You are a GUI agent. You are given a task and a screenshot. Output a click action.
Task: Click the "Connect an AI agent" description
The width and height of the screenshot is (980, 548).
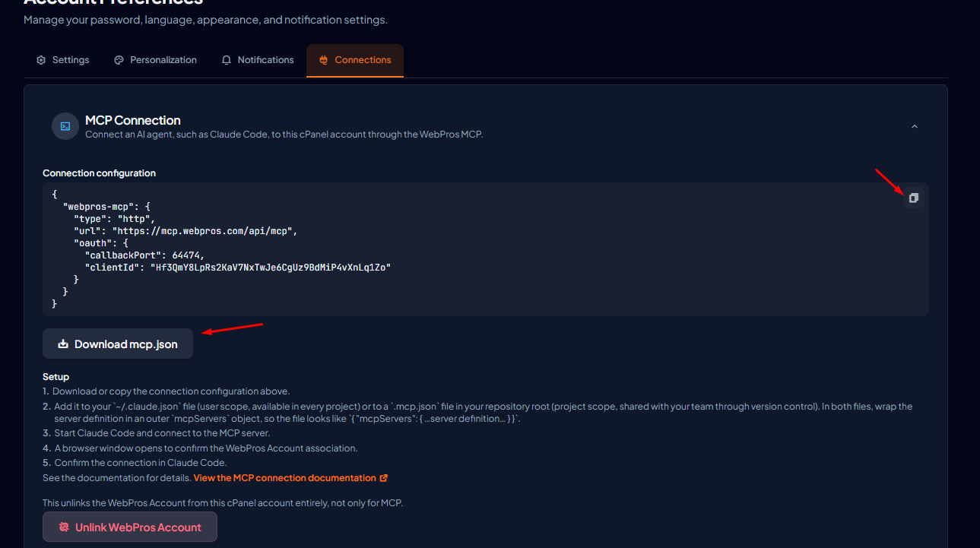284,135
